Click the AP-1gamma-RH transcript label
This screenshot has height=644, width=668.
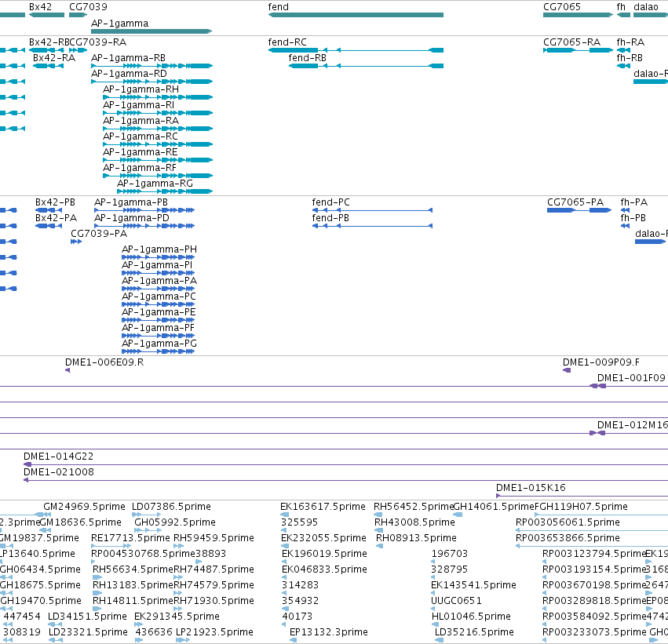pyautogui.click(x=141, y=89)
